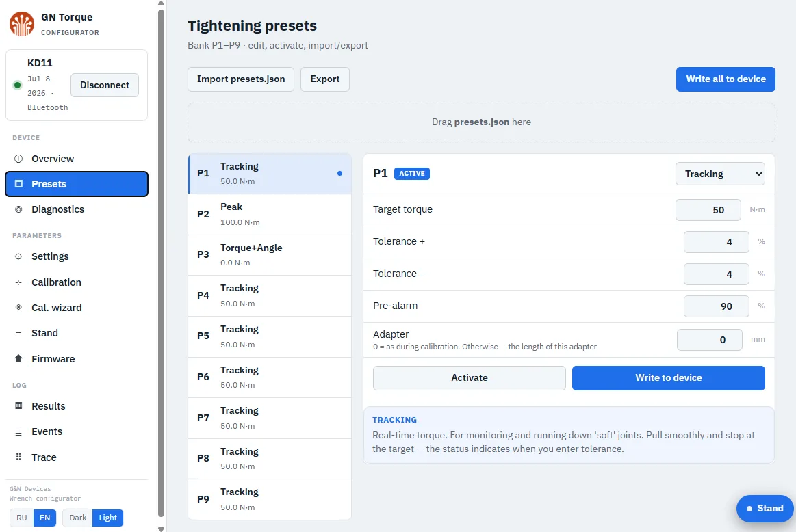This screenshot has width=796, height=532.
Task: Switch to Light theme
Action: (x=107, y=518)
